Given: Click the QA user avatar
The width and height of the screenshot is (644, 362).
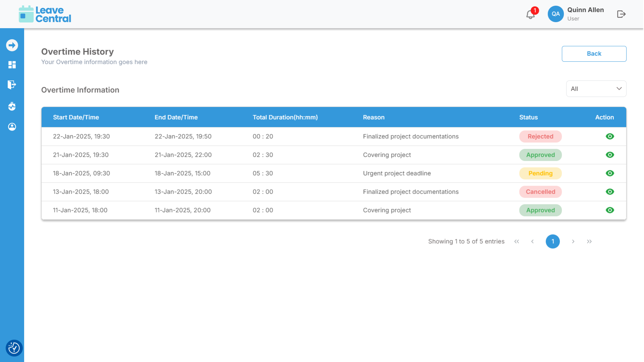Looking at the screenshot, I should tap(556, 14).
